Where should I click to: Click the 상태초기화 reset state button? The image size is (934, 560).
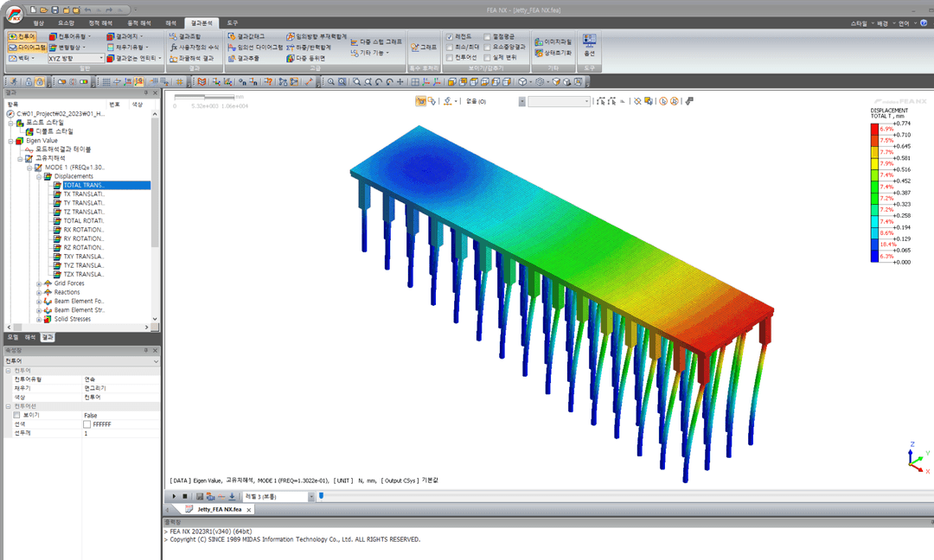[x=553, y=53]
